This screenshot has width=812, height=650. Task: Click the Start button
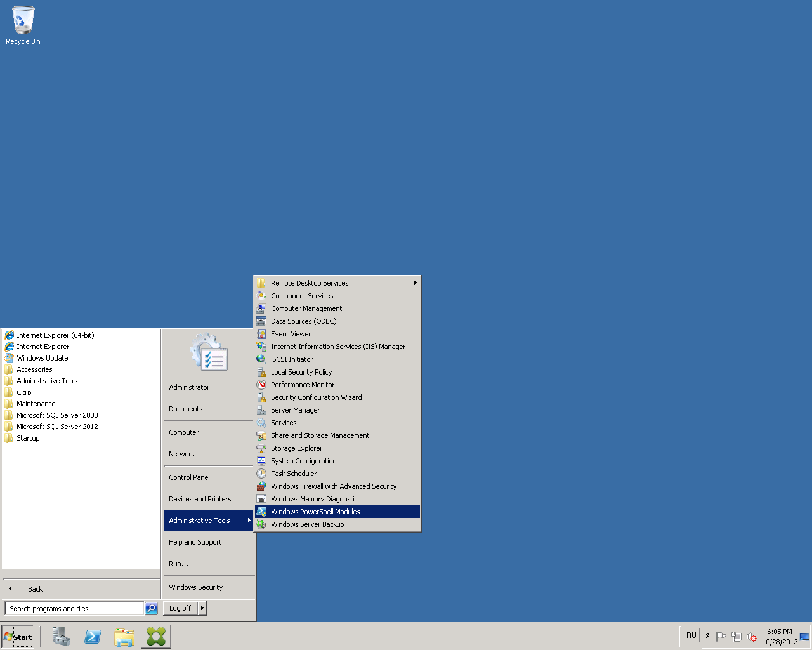click(18, 637)
